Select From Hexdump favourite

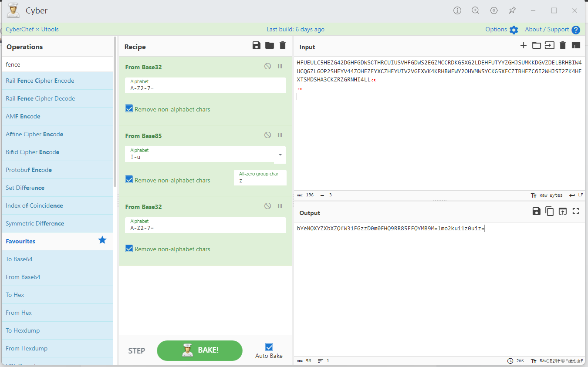click(57, 348)
